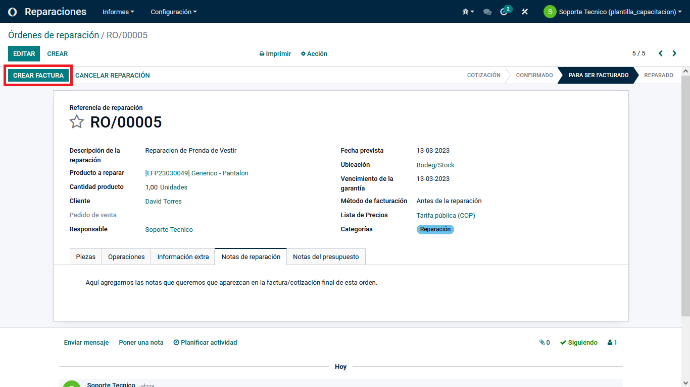The width and height of the screenshot is (690, 387).
Task: Go to the previous record arrow
Action: (660, 53)
